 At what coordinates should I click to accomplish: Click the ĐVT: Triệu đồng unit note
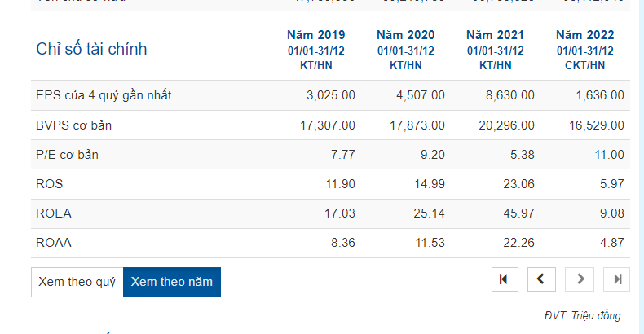582,315
